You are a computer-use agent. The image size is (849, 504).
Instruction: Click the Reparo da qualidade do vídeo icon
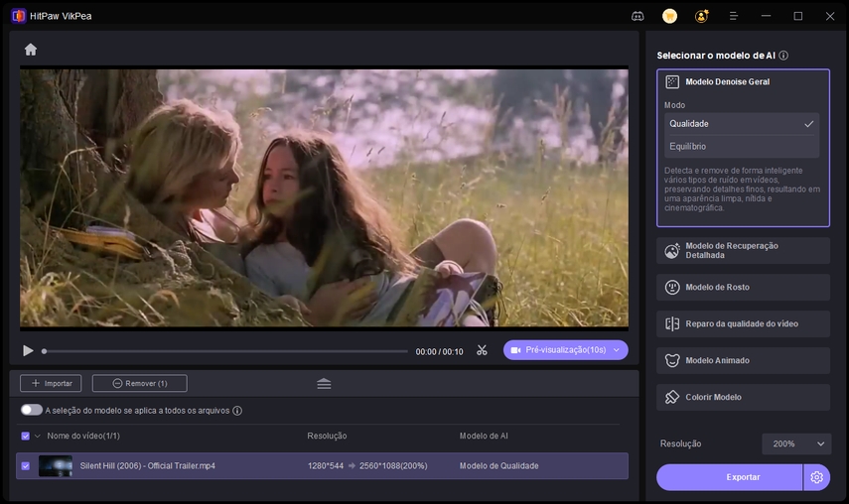[x=672, y=323]
